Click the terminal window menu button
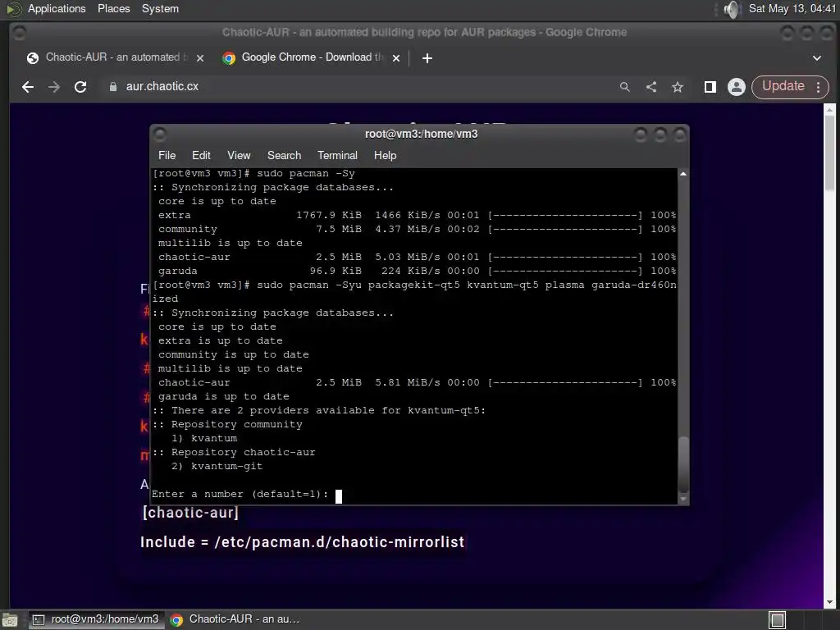840x630 pixels. (x=160, y=134)
